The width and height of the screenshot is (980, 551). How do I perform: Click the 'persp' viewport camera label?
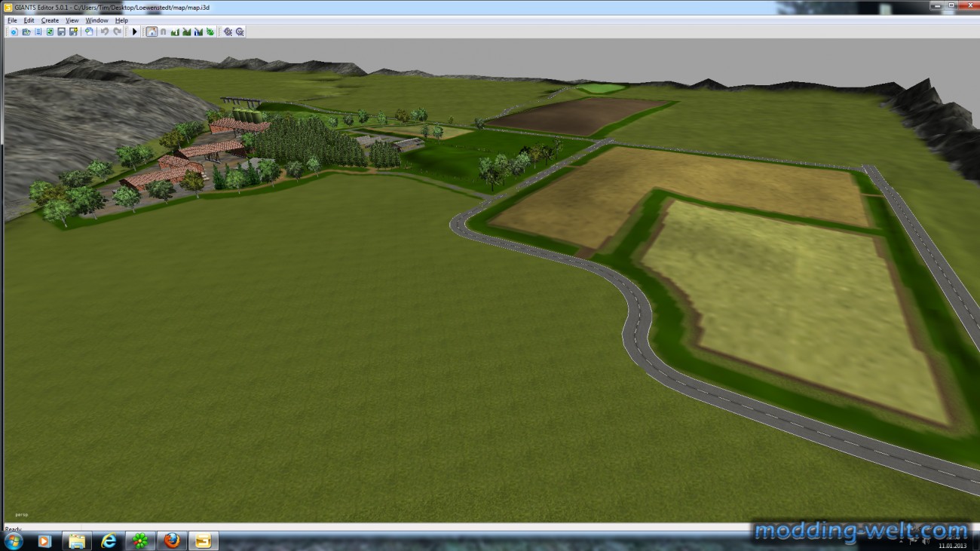(x=21, y=515)
